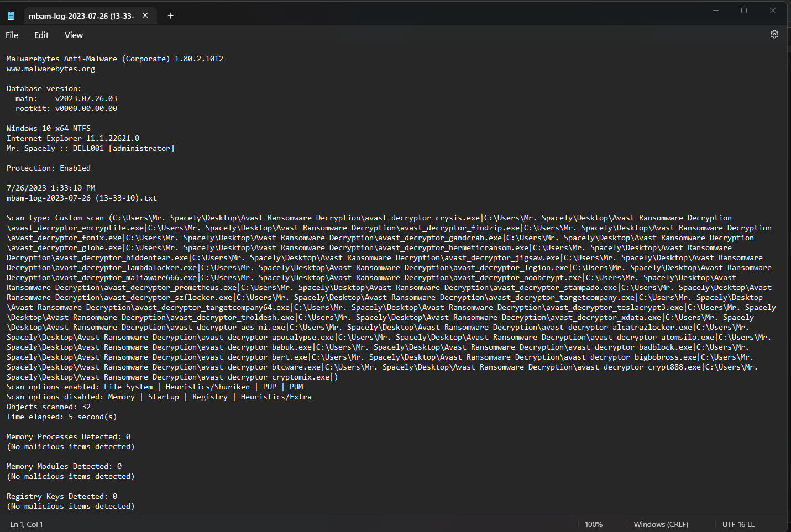
Task: Open Notepad settings gear icon
Action: pyautogui.click(x=774, y=34)
